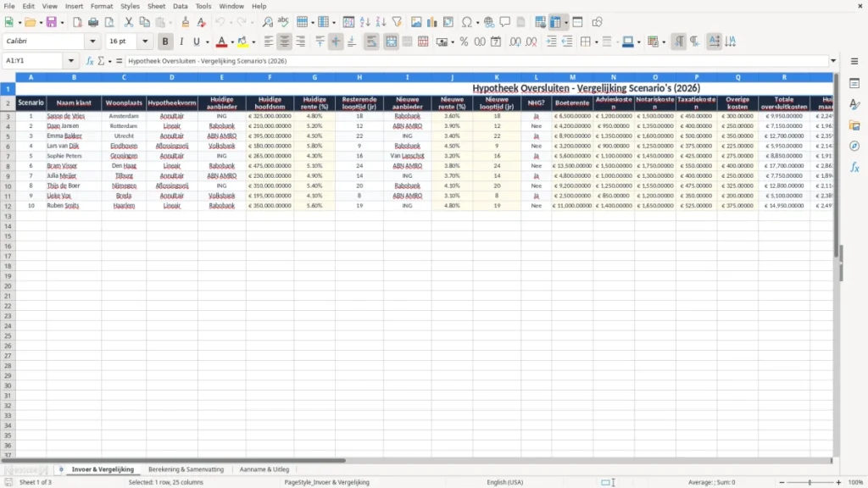Screen dimensions: 868x488
Task: Open the Data menu
Action: click(180, 6)
